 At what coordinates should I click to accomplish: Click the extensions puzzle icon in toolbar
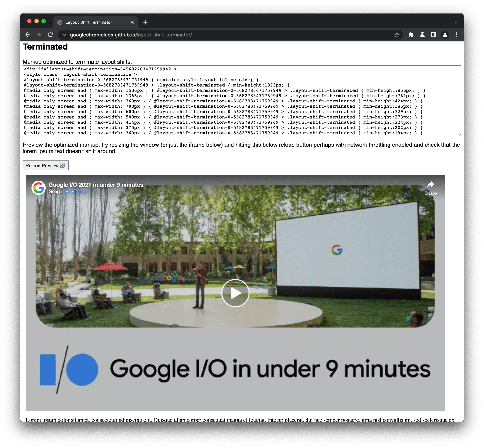pyautogui.click(x=410, y=34)
